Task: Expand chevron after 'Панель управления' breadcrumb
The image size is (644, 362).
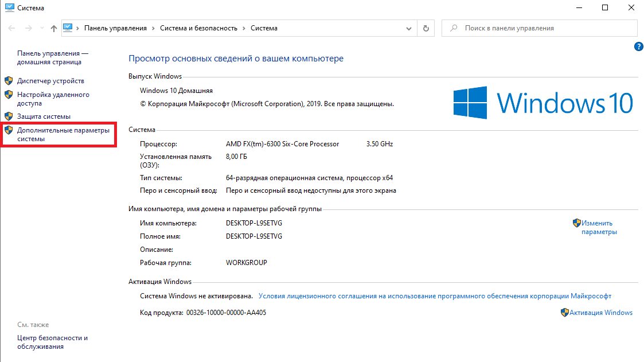Action: [x=153, y=28]
